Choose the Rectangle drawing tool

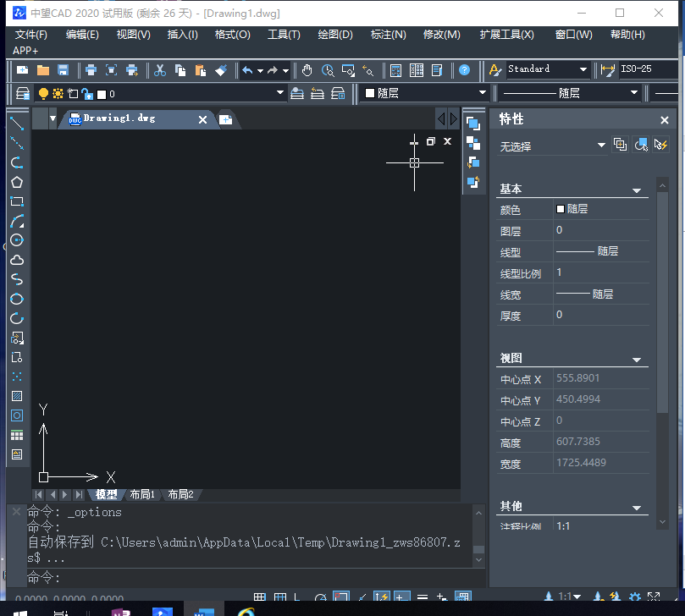tap(16, 201)
